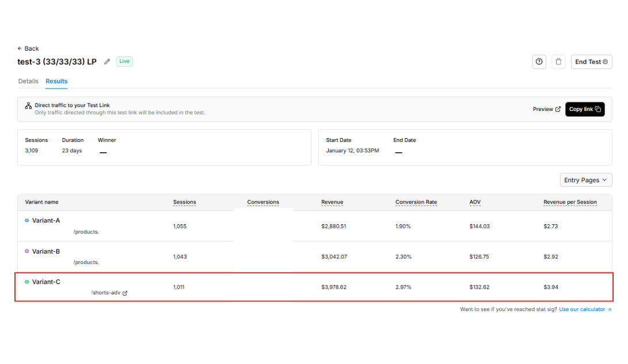Open the Preview link

[x=546, y=109]
